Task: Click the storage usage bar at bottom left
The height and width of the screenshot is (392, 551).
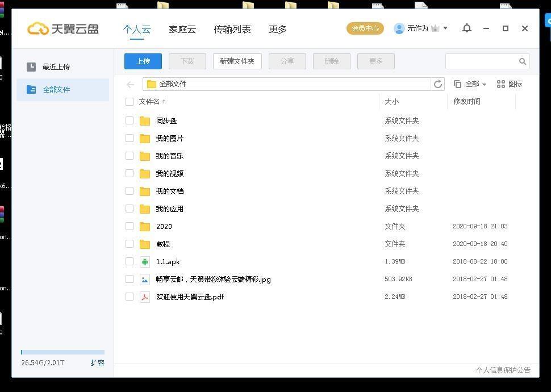Action: click(x=62, y=352)
